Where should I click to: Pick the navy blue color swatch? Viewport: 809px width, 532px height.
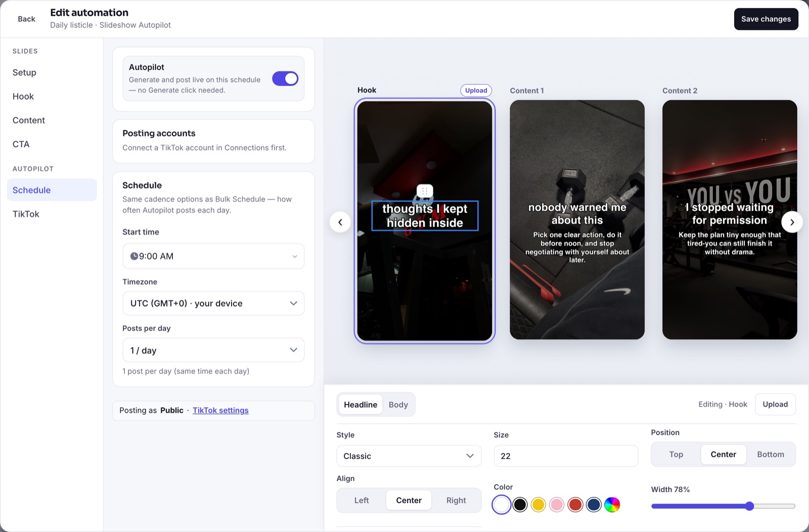pos(594,505)
